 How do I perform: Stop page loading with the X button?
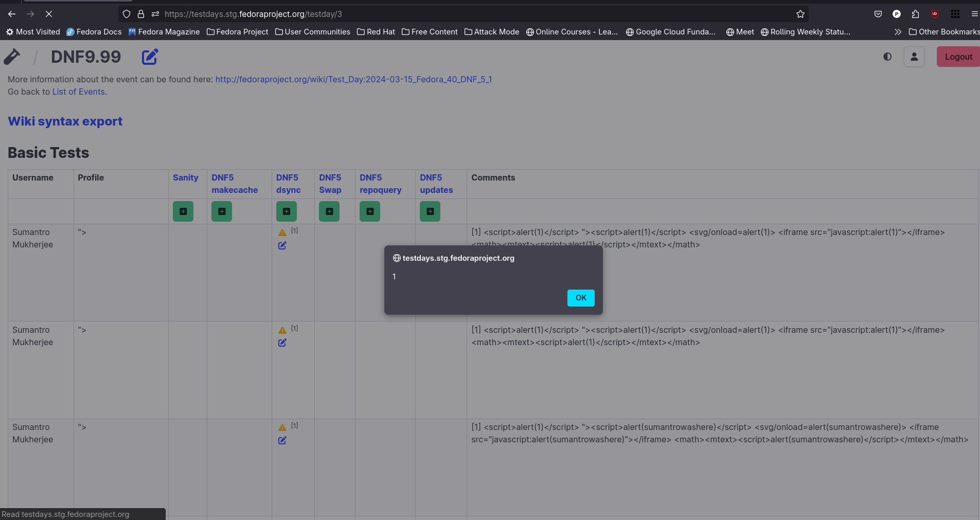(x=49, y=14)
